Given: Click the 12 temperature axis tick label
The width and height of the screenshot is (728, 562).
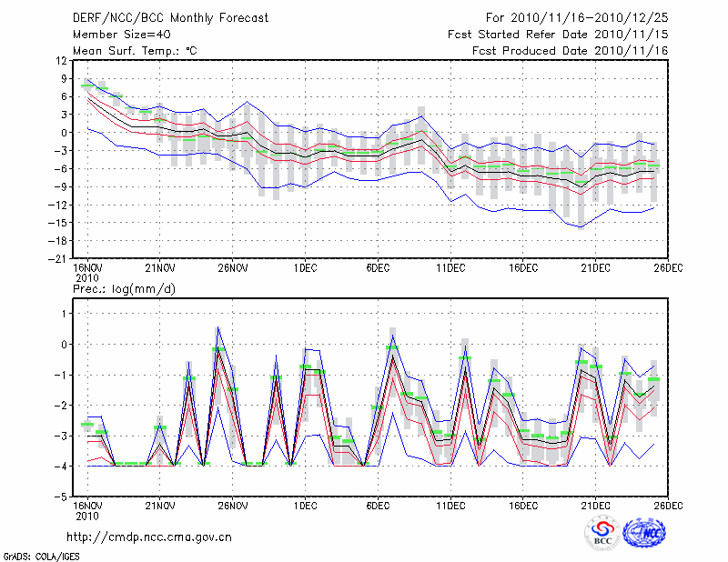Looking at the screenshot, I should [x=63, y=61].
